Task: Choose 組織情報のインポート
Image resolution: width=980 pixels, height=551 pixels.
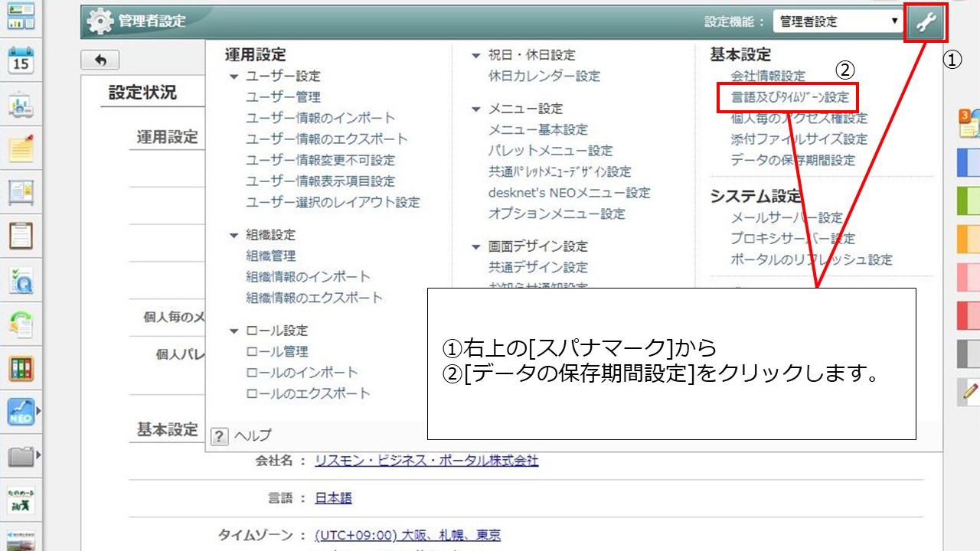Action: point(309,277)
